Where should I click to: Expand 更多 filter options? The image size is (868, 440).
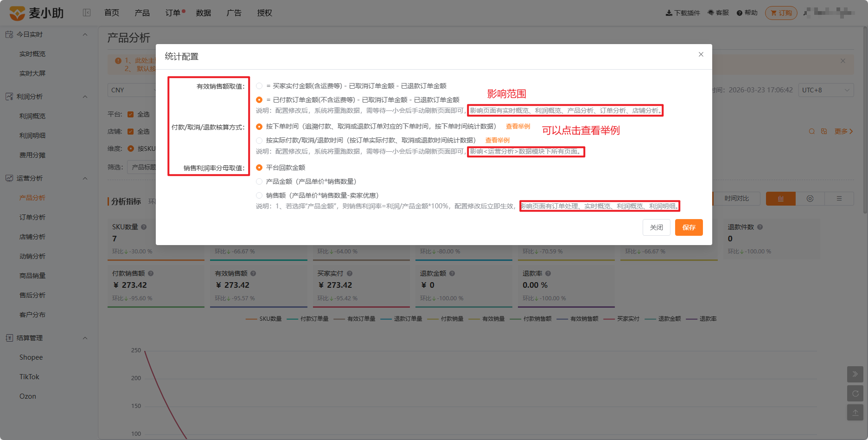(844, 131)
